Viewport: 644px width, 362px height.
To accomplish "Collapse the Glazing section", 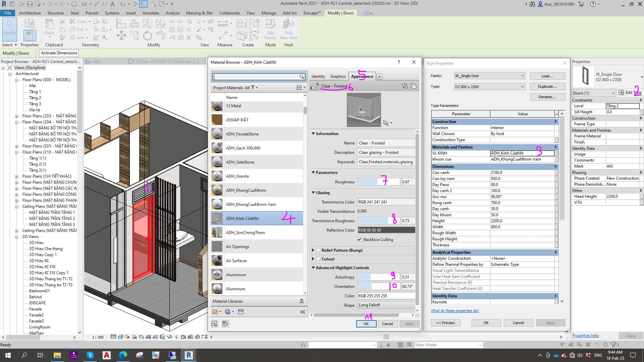I will pyautogui.click(x=314, y=192).
